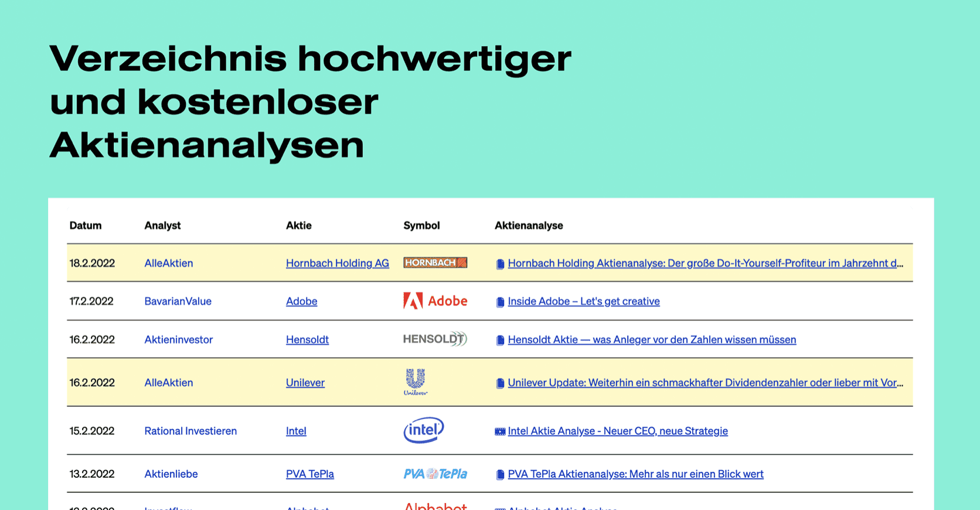Open the PVA TePla Aktienanalyse article
Viewport: 980px width, 510px height.
(x=635, y=474)
